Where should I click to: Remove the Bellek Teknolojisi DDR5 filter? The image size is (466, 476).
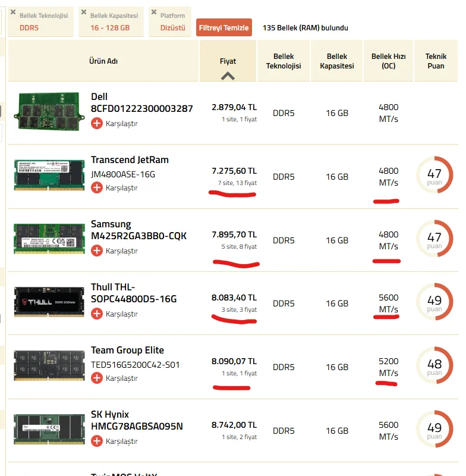point(13,12)
